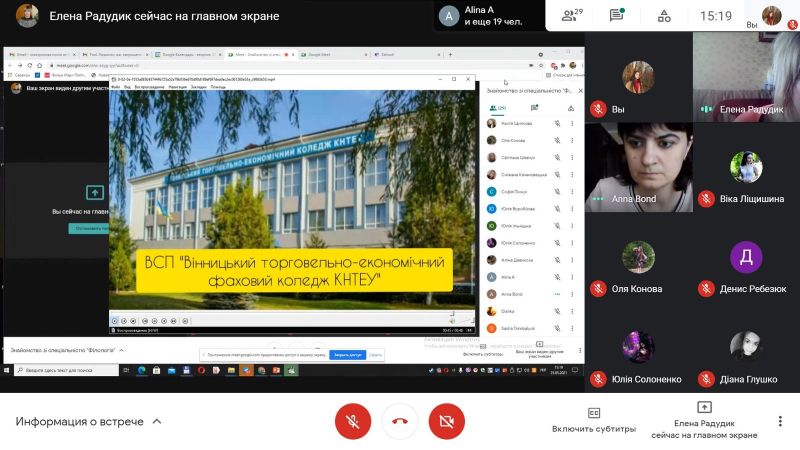This screenshot has width=800, height=450.
Task: Open the three-dot more options menu
Action: tap(780, 421)
